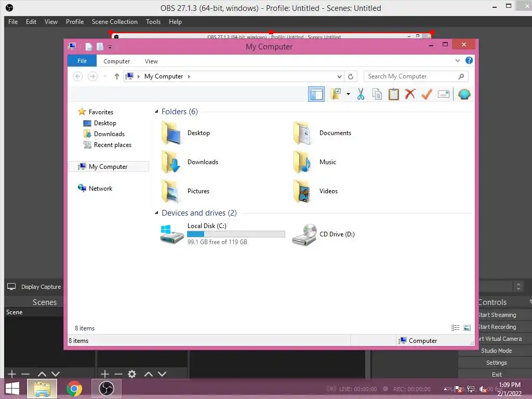This screenshot has width=532, height=399.
Task: Select the Pictures folder icon
Action: point(170,191)
